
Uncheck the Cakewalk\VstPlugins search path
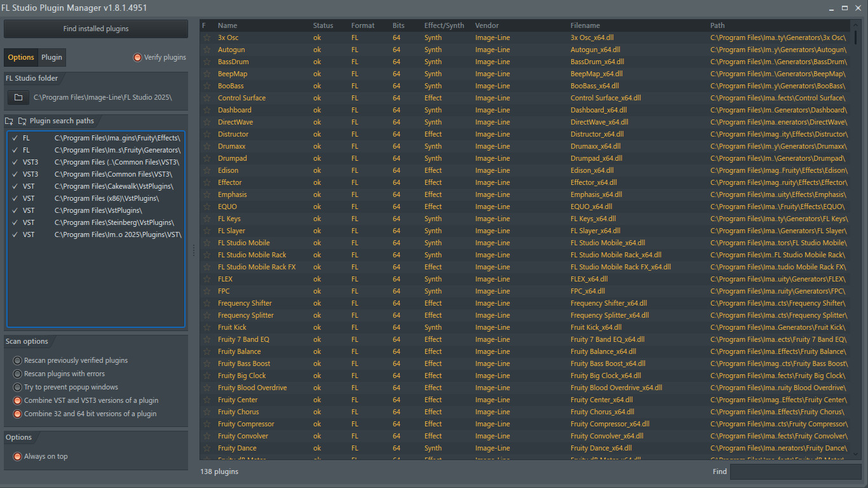pyautogui.click(x=15, y=186)
